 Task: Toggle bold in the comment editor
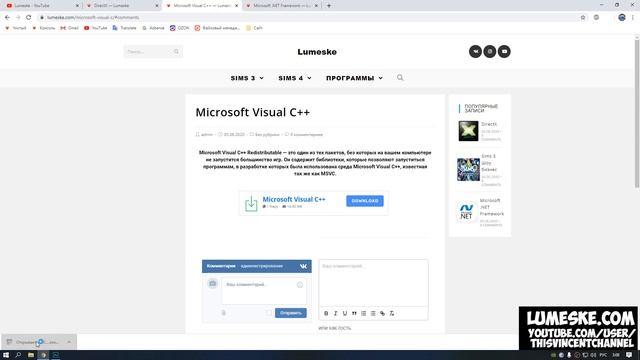click(326, 313)
